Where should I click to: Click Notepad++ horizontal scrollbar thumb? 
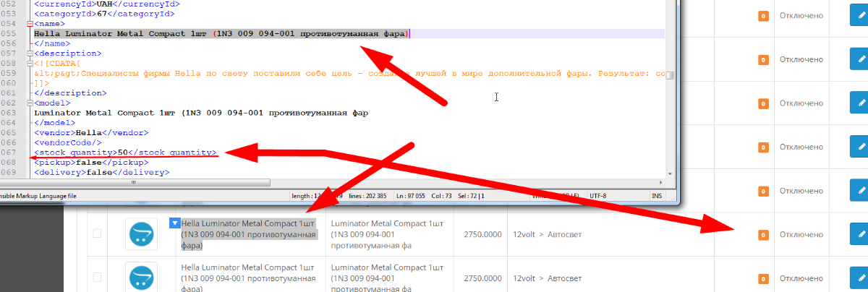coord(133,183)
